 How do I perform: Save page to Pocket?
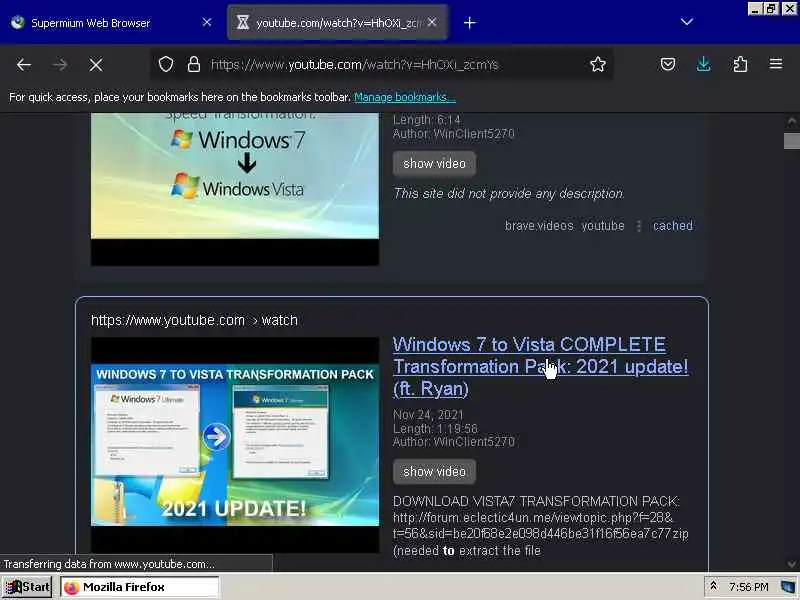(668, 64)
